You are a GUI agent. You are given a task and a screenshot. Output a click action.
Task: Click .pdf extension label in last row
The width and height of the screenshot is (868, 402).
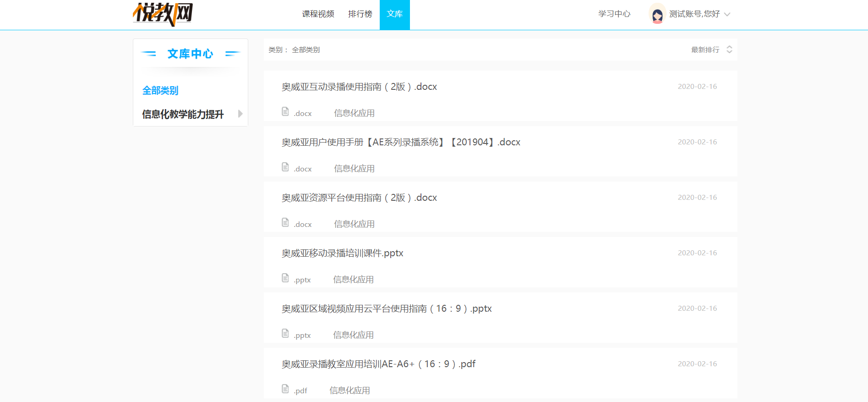pos(300,391)
